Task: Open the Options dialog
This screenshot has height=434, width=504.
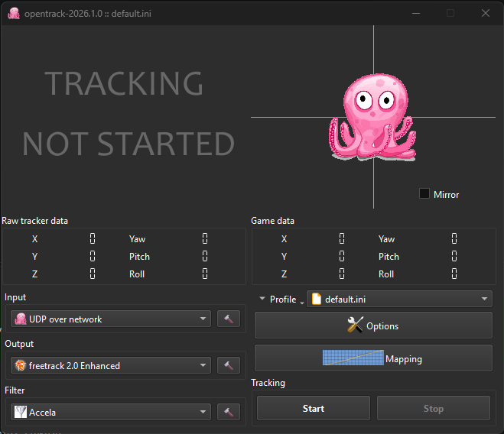Action: coord(373,325)
